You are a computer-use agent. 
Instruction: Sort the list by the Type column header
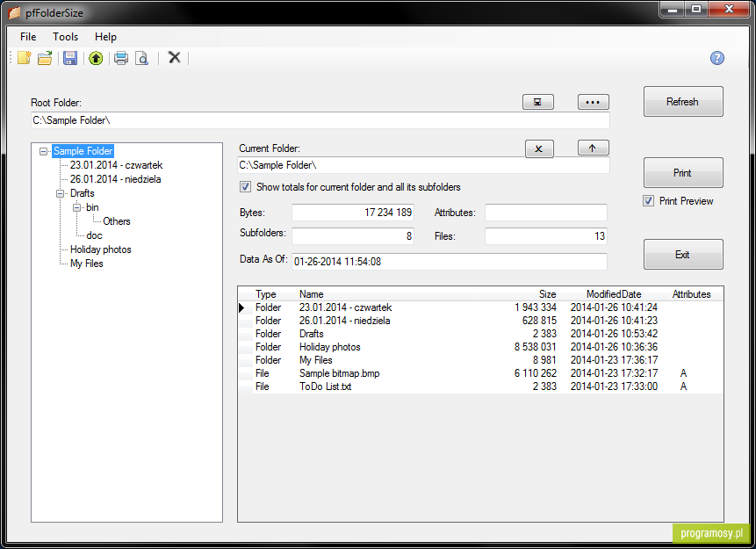pos(266,293)
